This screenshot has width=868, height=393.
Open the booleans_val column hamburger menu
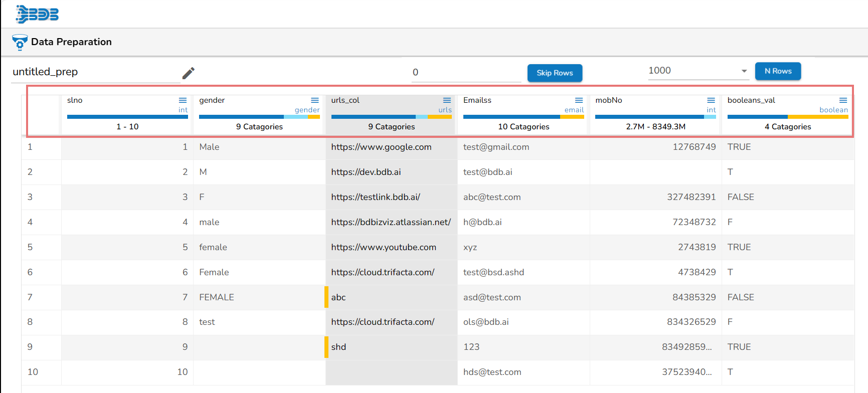point(843,100)
